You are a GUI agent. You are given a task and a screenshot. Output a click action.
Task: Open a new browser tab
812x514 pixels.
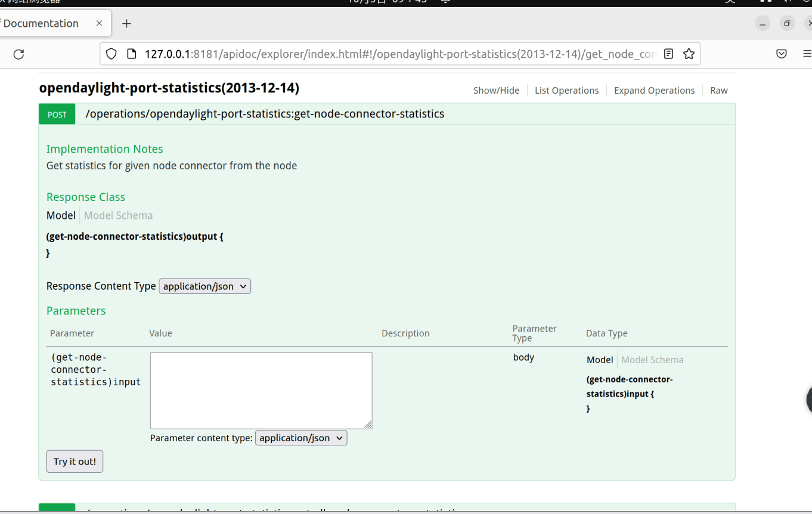pyautogui.click(x=126, y=23)
